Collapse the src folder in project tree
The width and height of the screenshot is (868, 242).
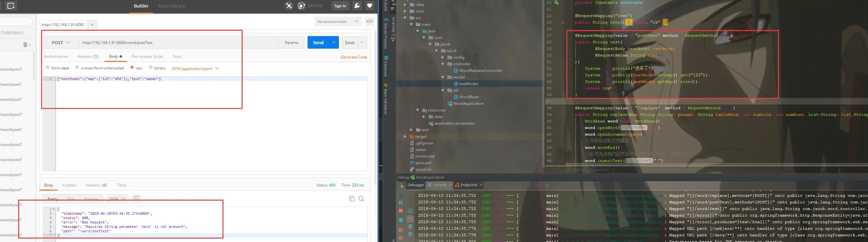[x=405, y=18]
